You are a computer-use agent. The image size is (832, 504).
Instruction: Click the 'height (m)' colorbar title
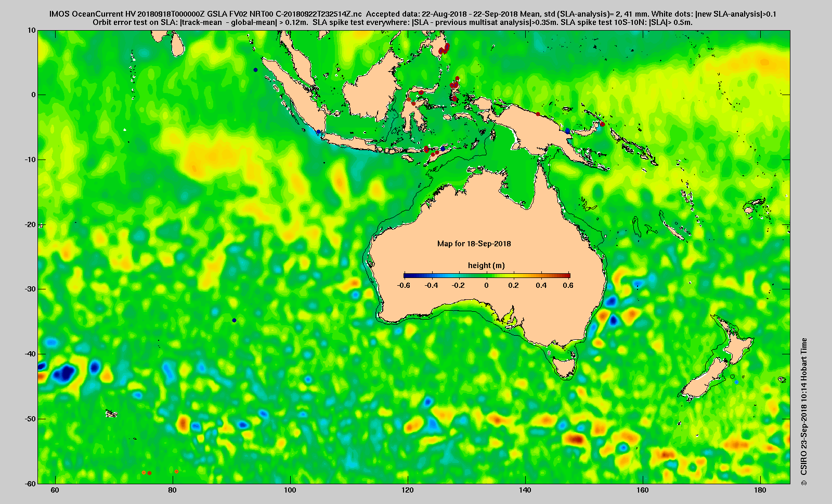486,266
